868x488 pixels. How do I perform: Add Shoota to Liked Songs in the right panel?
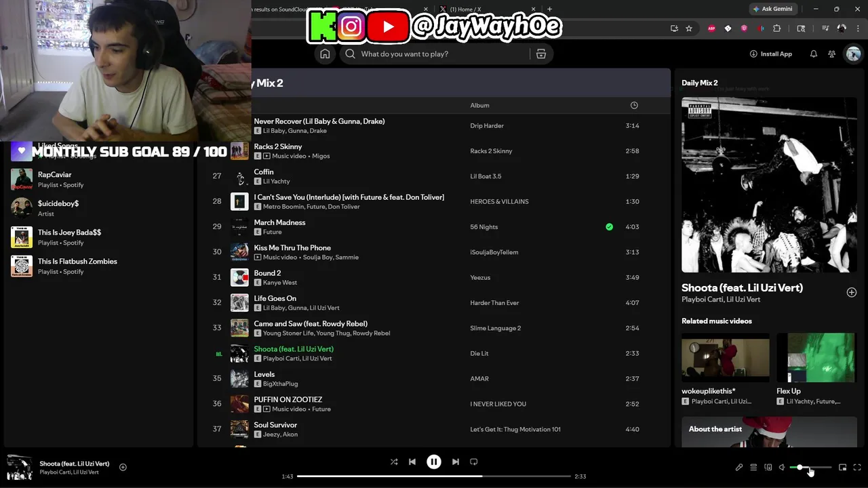point(852,292)
